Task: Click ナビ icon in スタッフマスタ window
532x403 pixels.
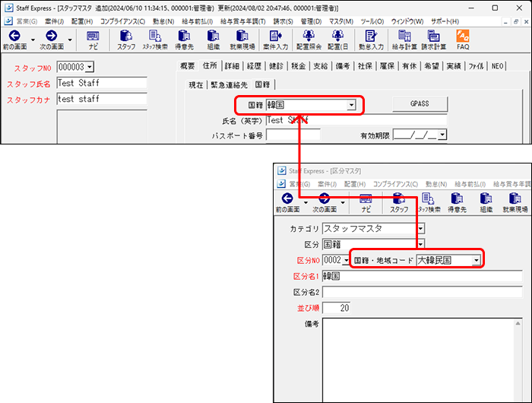Action: click(x=93, y=39)
